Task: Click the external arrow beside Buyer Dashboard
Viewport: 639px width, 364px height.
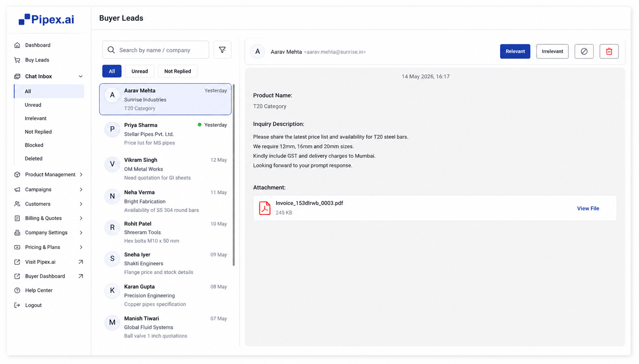Action: point(81,276)
